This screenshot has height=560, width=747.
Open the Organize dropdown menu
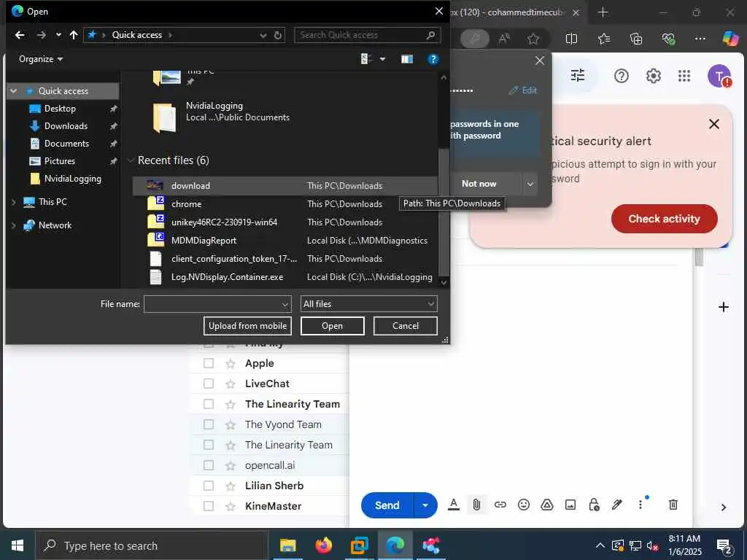coord(41,59)
